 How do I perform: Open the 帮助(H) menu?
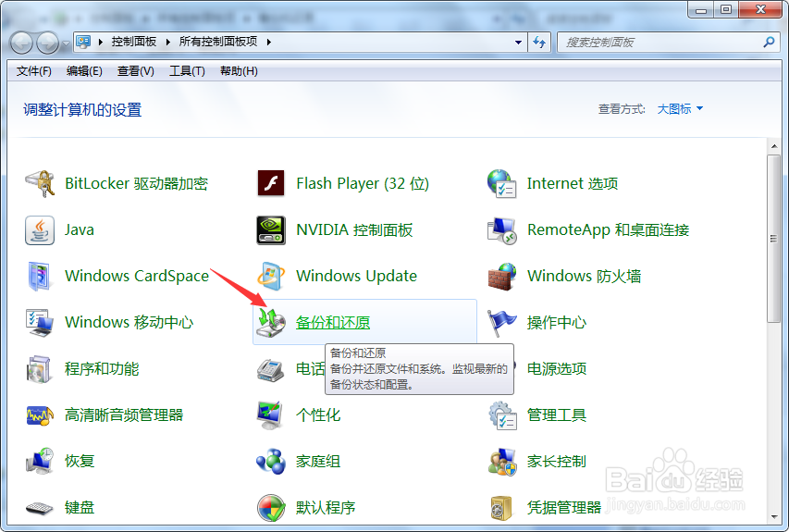tap(239, 71)
